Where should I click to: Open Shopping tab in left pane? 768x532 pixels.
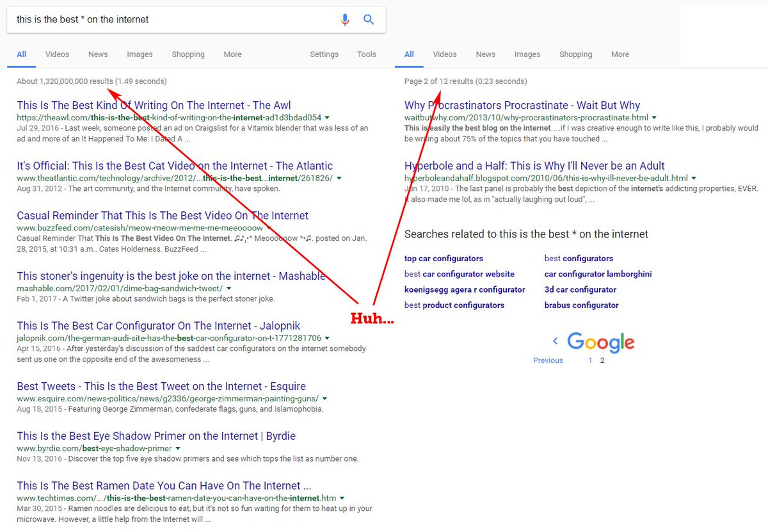pyautogui.click(x=188, y=54)
